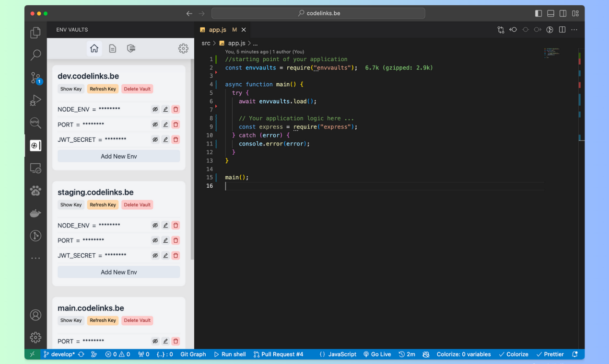Image resolution: width=609 pixels, height=364 pixels.
Task: Open the paw extension icon in activity bar
Action: 35,191
